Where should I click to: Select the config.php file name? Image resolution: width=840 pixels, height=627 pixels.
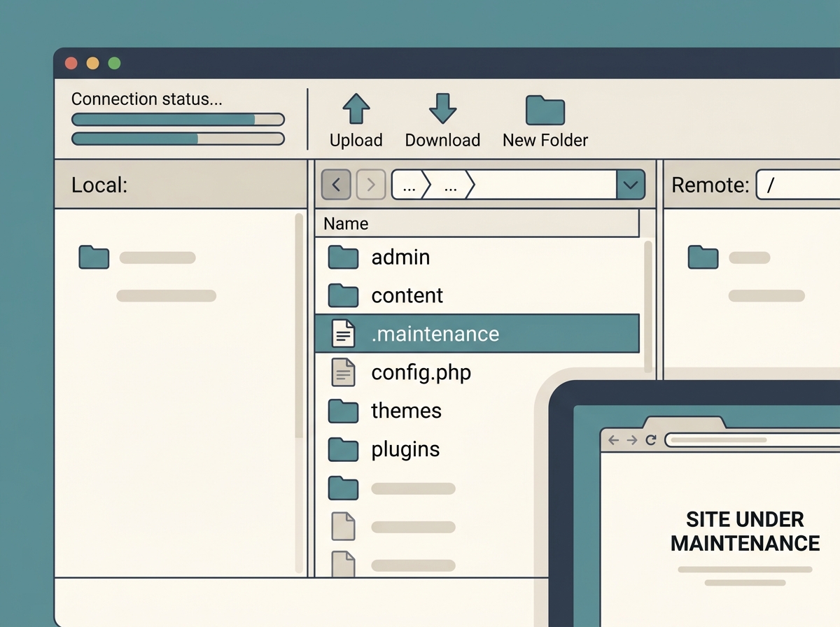coord(421,372)
